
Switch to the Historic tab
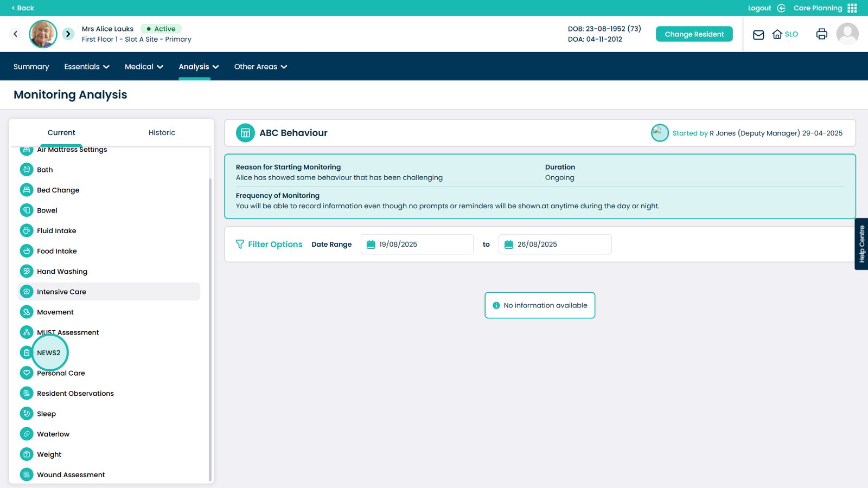point(162,133)
